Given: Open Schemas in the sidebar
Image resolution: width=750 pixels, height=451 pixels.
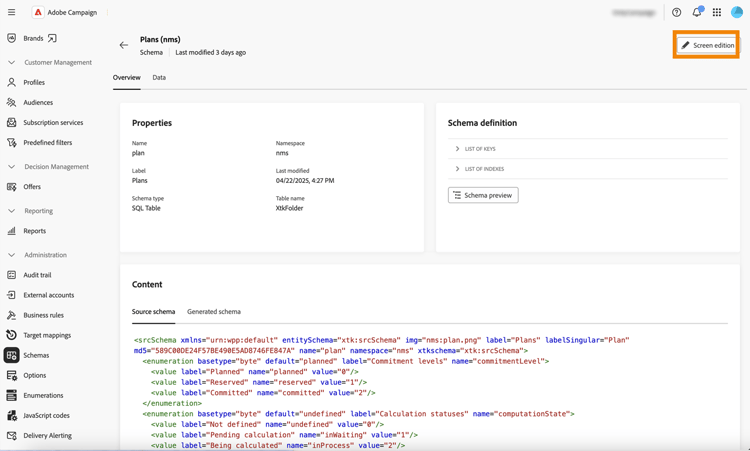Looking at the screenshot, I should click(36, 355).
